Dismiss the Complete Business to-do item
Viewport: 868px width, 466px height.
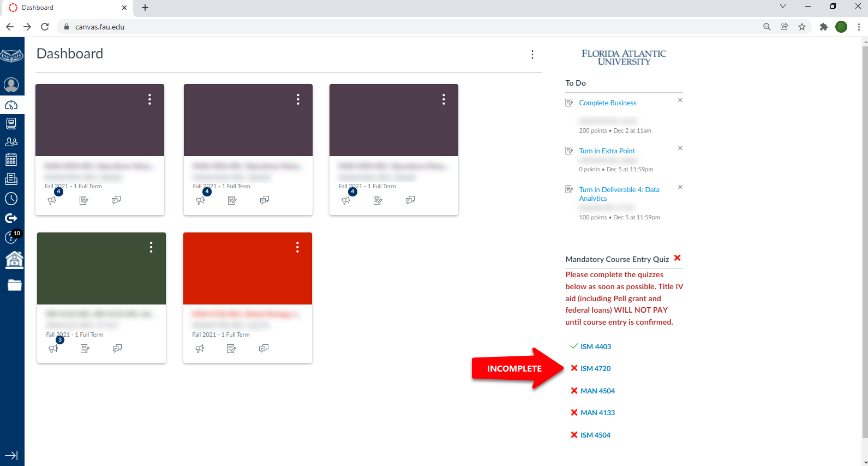click(680, 100)
